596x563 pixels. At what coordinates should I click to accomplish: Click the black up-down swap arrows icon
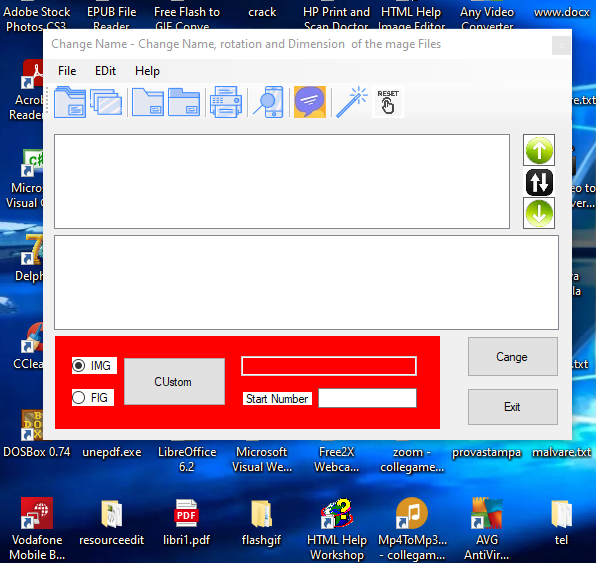click(x=539, y=182)
